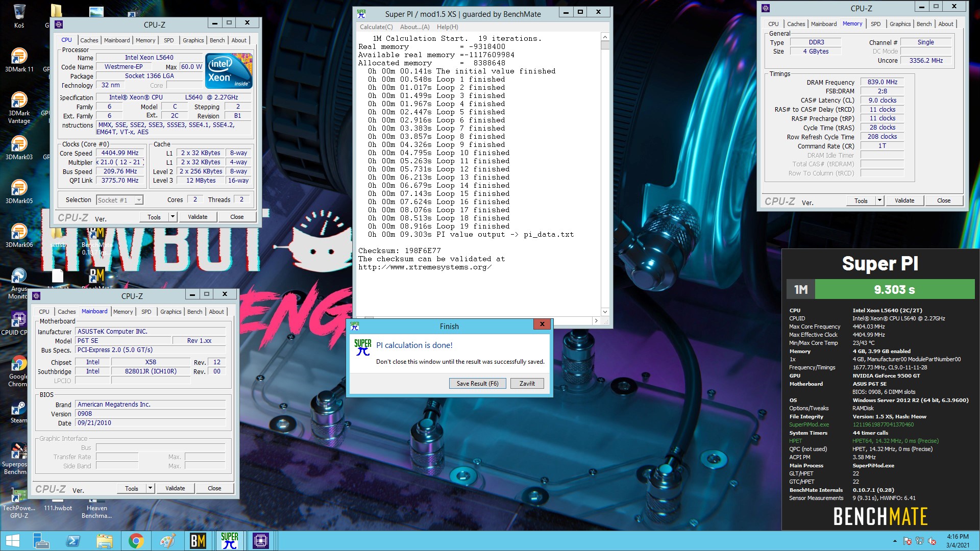Open the Argus Monitor desktop icon
The image size is (980, 551).
tap(19, 283)
